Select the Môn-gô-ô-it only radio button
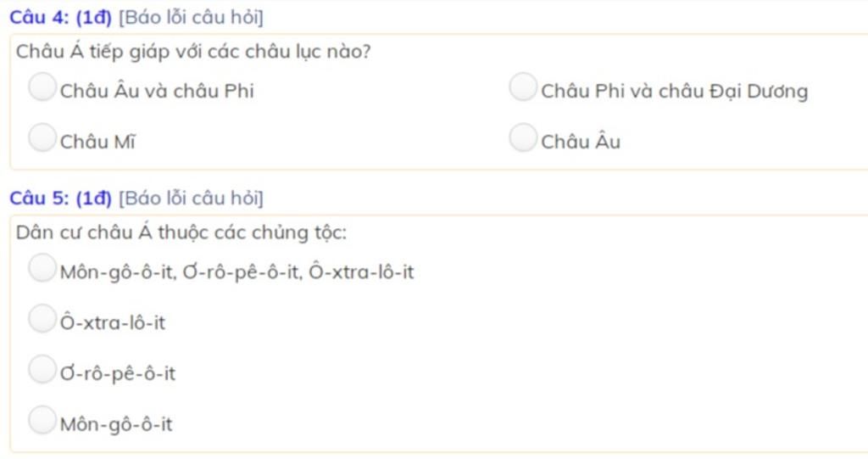 (x=42, y=420)
